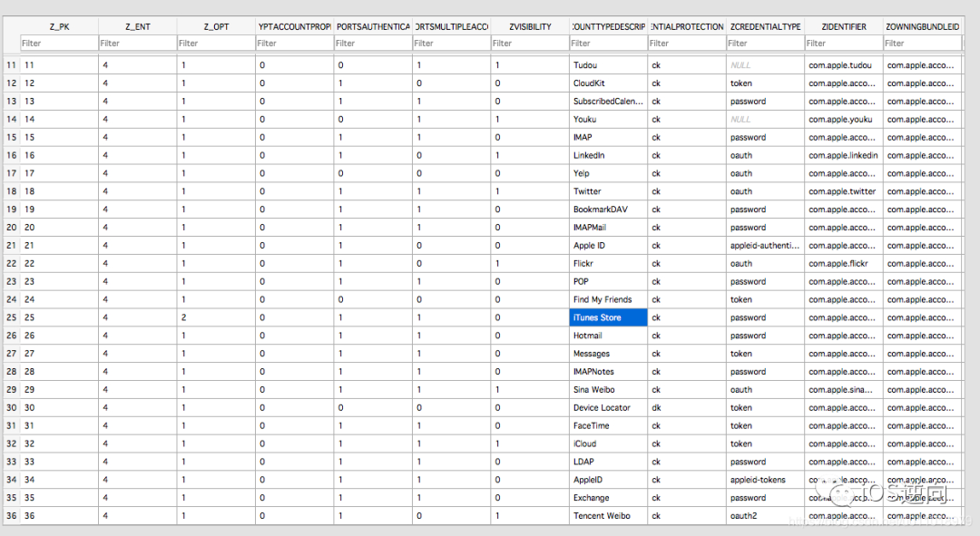Click the ZCREDENTIALTYPE column header
Viewport: 980px width, 536px height.
pyautogui.click(x=765, y=27)
